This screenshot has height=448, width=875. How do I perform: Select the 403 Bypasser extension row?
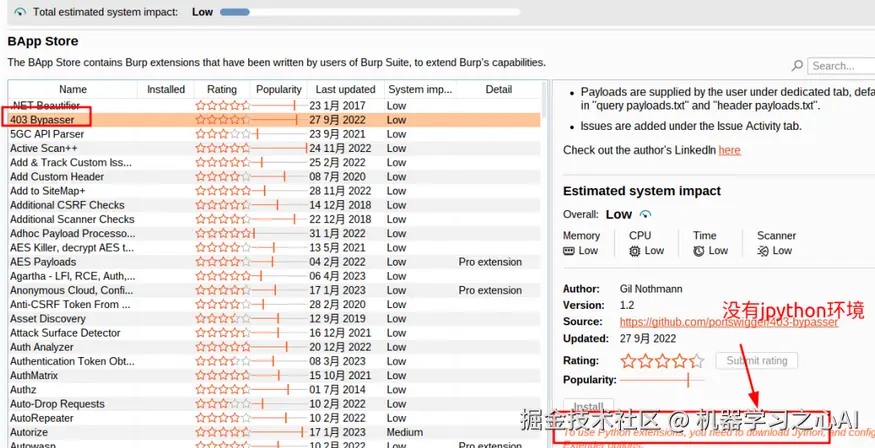point(274,120)
